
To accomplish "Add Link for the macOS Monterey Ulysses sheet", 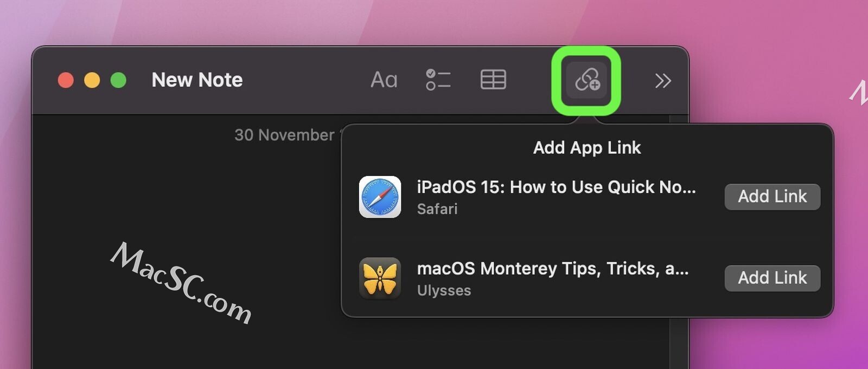I will click(772, 278).
